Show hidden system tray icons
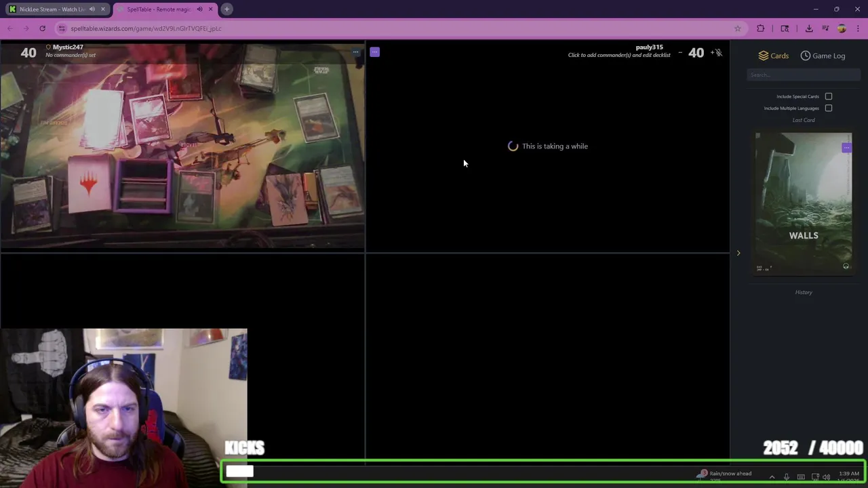Screen dimensions: 868x488 772,477
